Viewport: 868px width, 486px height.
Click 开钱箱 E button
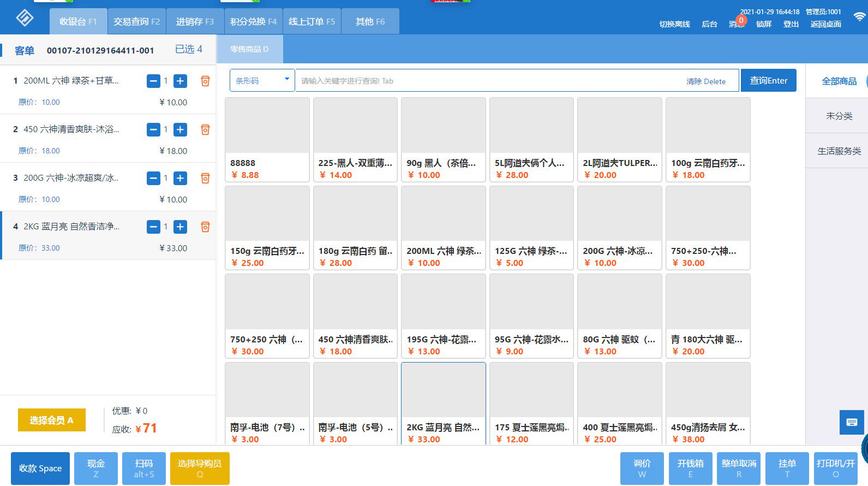coord(691,469)
